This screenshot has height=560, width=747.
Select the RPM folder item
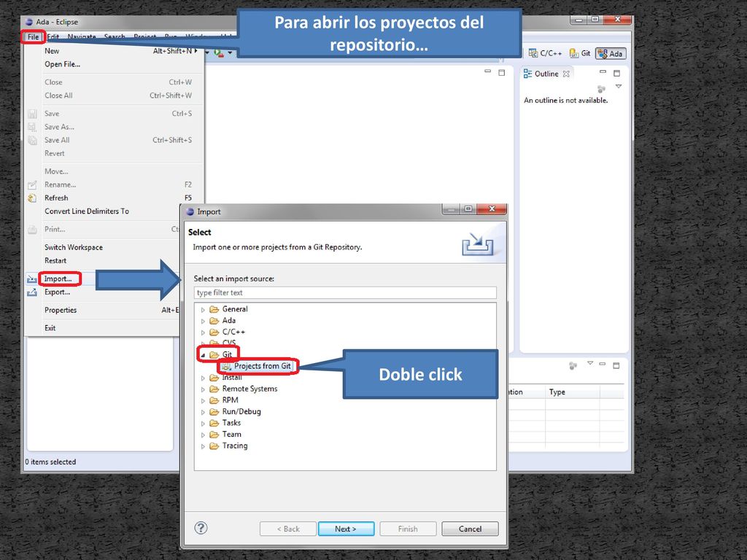point(224,400)
